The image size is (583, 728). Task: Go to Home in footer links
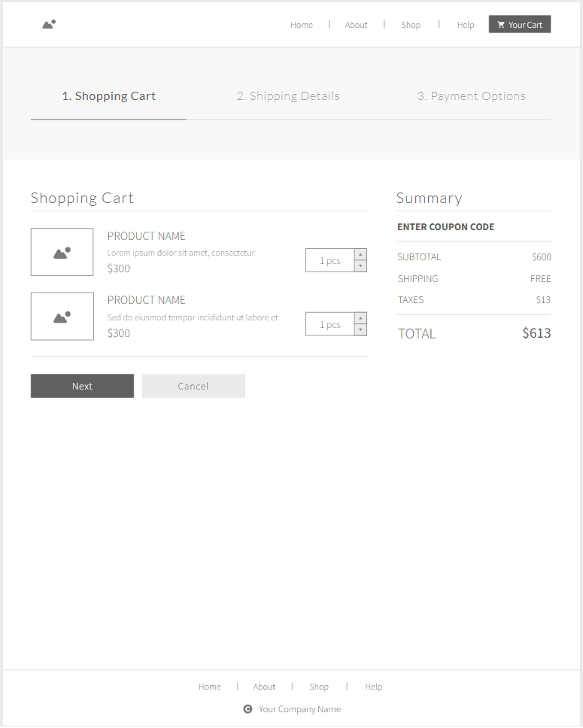210,687
